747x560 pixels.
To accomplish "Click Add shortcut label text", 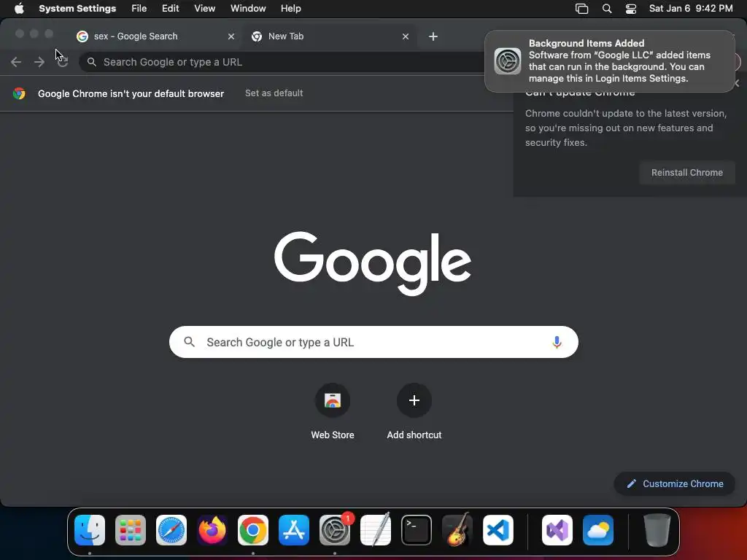I will coord(414,435).
